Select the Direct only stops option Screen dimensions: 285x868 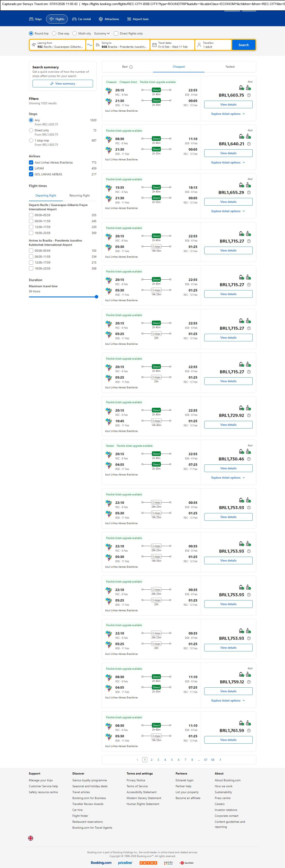(x=31, y=130)
